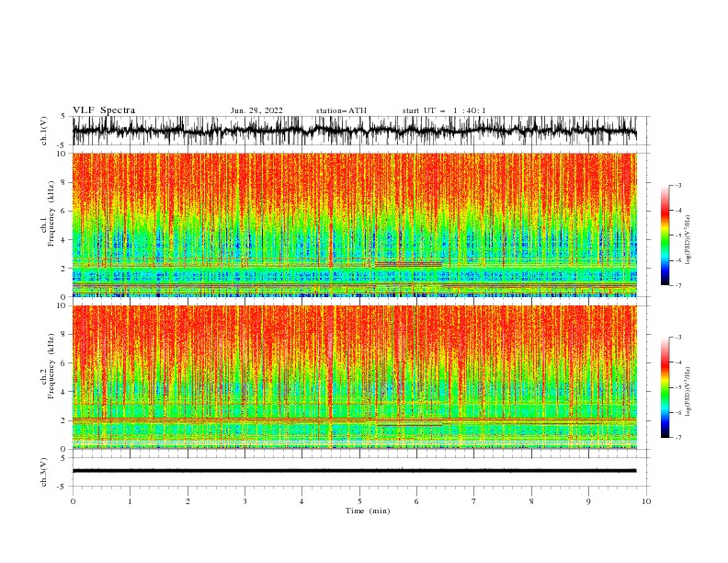Click the 'ch.1(V)' axis label
The width and height of the screenshot is (728, 563).
(44, 131)
